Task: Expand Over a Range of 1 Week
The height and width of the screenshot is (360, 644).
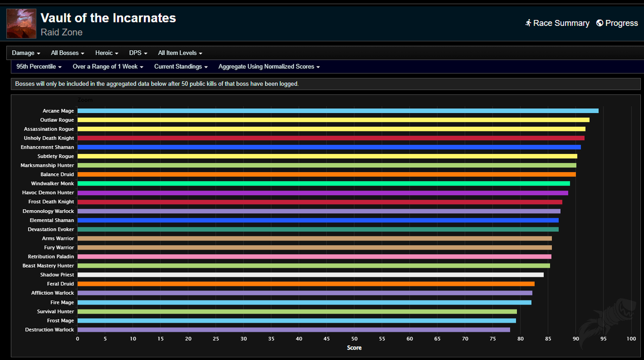Action: click(x=108, y=67)
